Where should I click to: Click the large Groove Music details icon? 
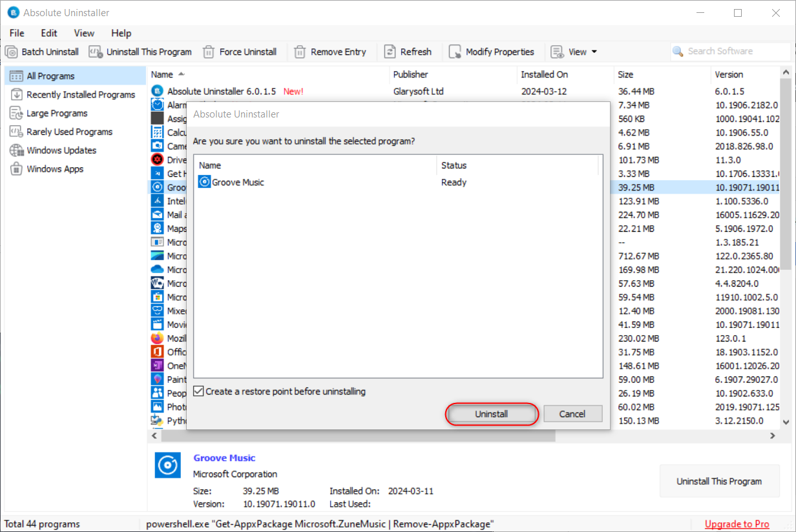[x=168, y=465]
